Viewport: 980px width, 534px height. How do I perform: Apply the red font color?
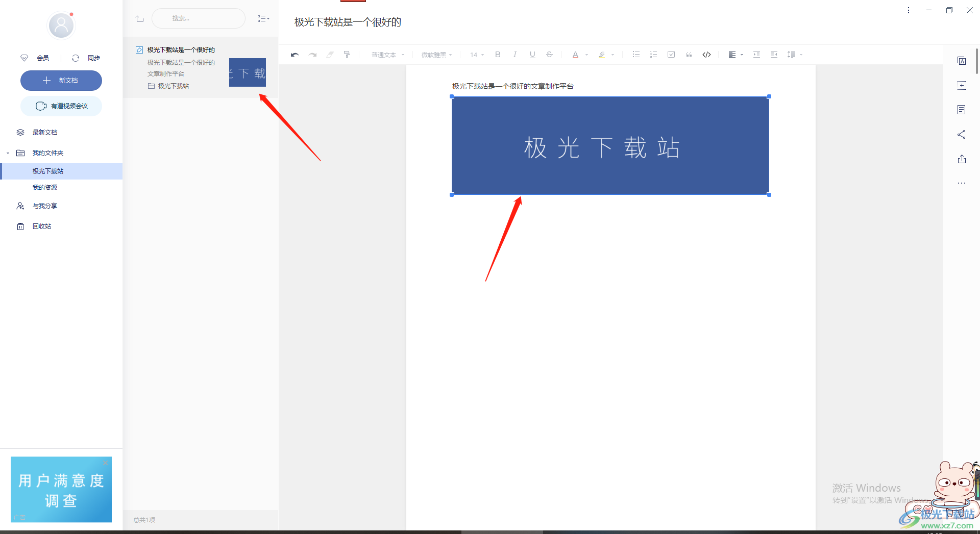pyautogui.click(x=575, y=55)
